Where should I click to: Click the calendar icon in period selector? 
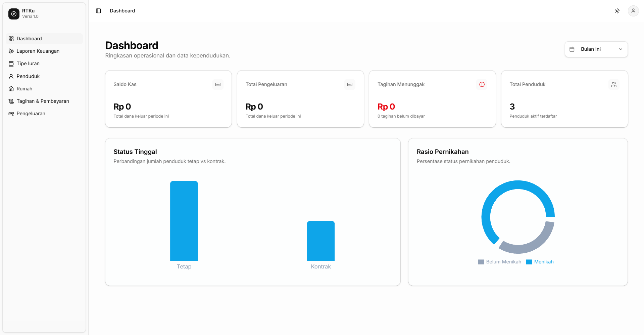(572, 49)
